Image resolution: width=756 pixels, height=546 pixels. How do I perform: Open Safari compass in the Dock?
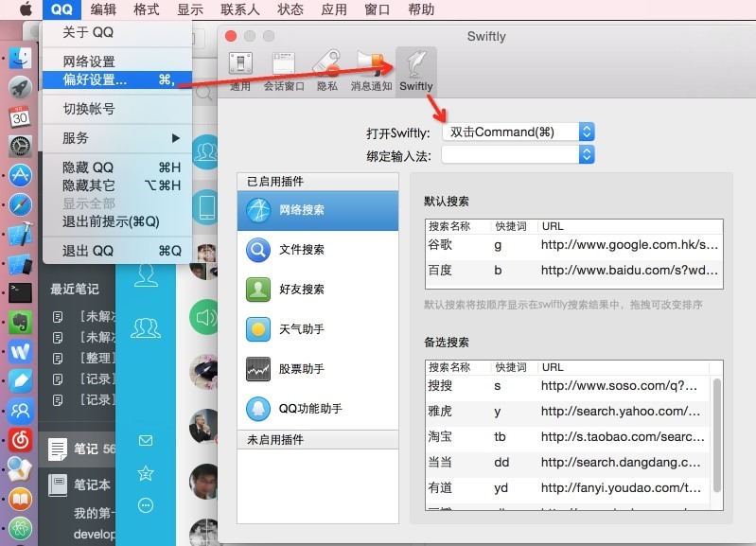[x=20, y=205]
